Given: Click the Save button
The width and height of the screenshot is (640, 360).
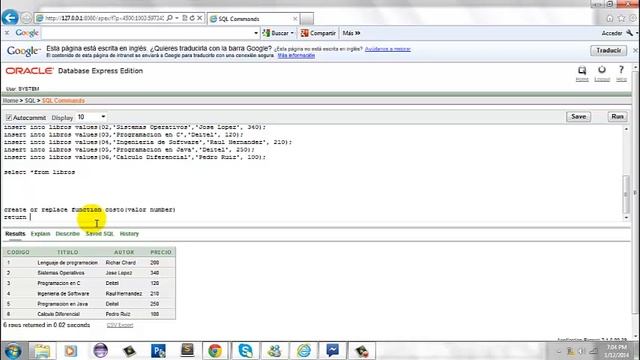Looking at the screenshot, I should point(578,117).
